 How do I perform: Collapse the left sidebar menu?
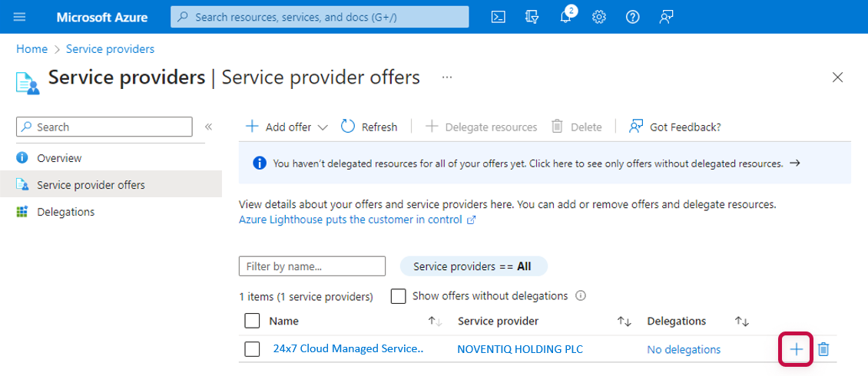click(208, 127)
